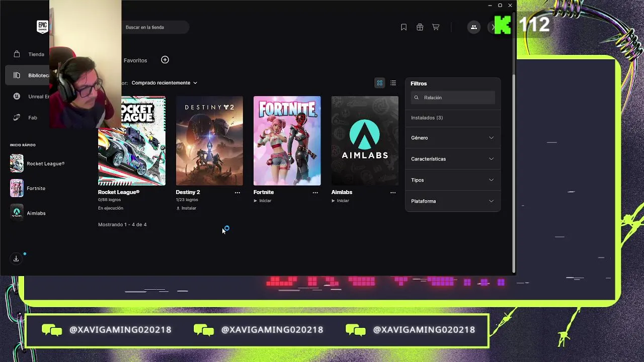Click the Unreal Engine sidebar icon
644x362 pixels.
coord(17,97)
